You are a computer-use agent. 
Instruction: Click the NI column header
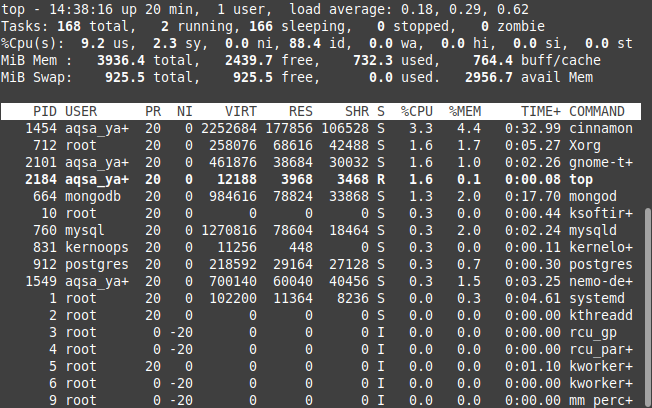(x=185, y=111)
